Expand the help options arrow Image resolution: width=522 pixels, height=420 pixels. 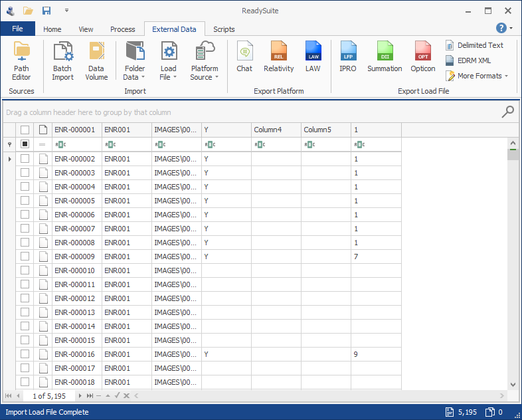(511, 29)
